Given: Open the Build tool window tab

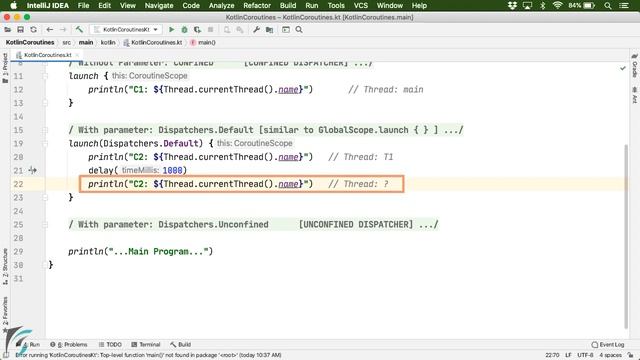Looking at the screenshot, I should pos(180,344).
